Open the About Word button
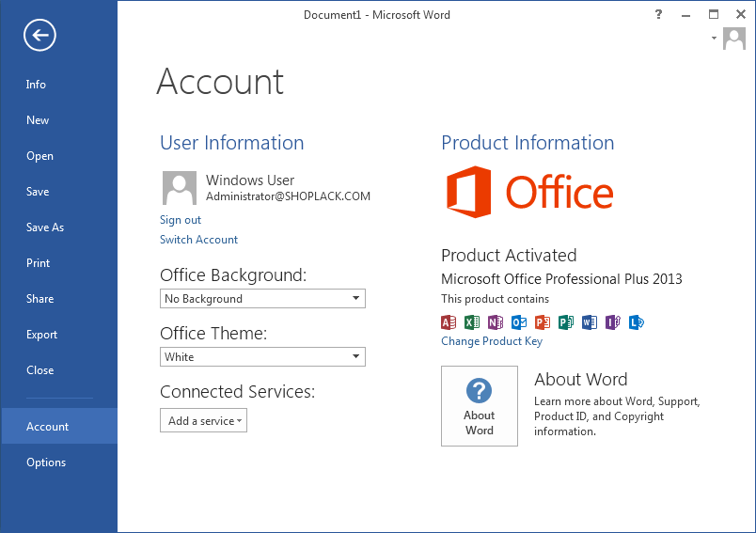Image resolution: width=756 pixels, height=533 pixels. (480, 406)
